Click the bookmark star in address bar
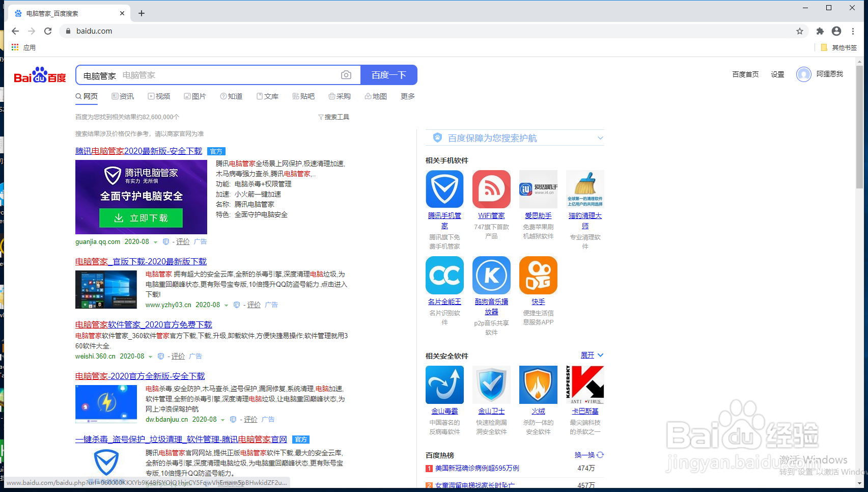 (799, 31)
